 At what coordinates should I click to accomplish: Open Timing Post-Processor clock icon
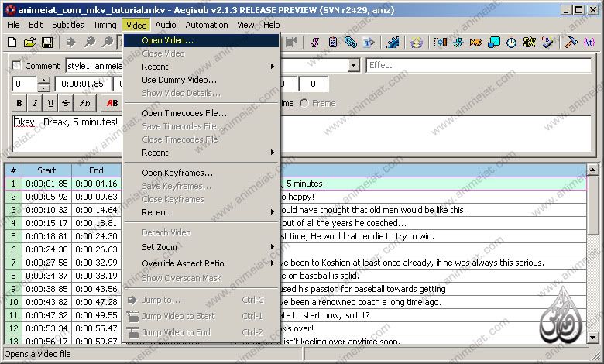(512, 43)
